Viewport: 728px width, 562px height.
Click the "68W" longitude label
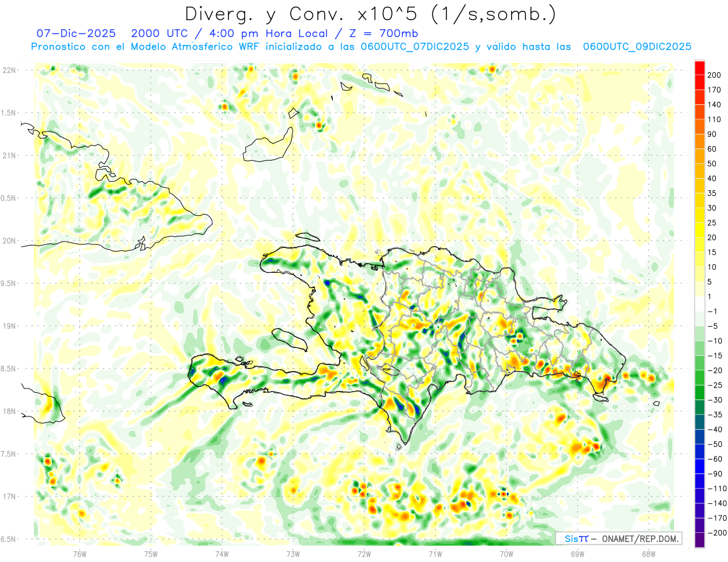coord(649,553)
